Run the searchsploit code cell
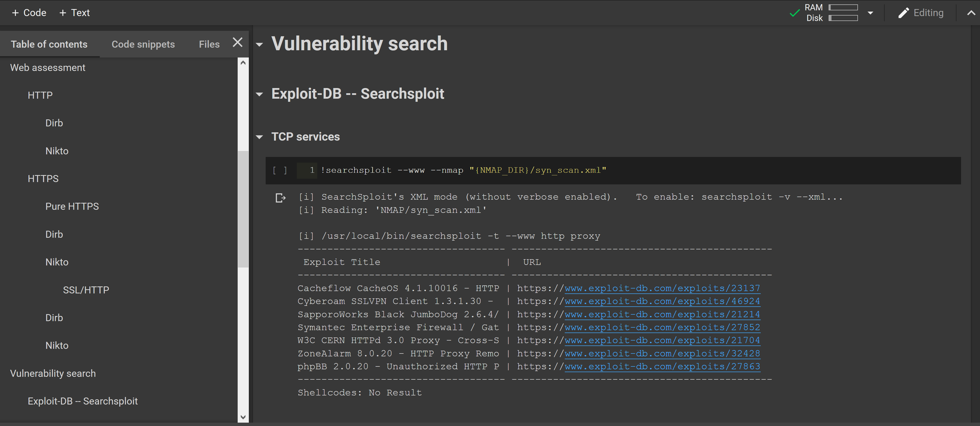Viewport: 980px width, 426px height. (280, 170)
